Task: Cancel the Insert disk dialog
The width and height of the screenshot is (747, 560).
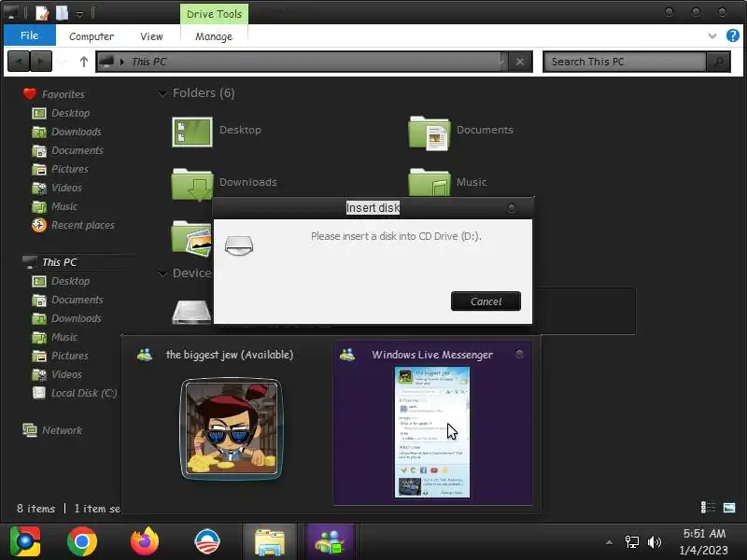Action: [x=486, y=301]
